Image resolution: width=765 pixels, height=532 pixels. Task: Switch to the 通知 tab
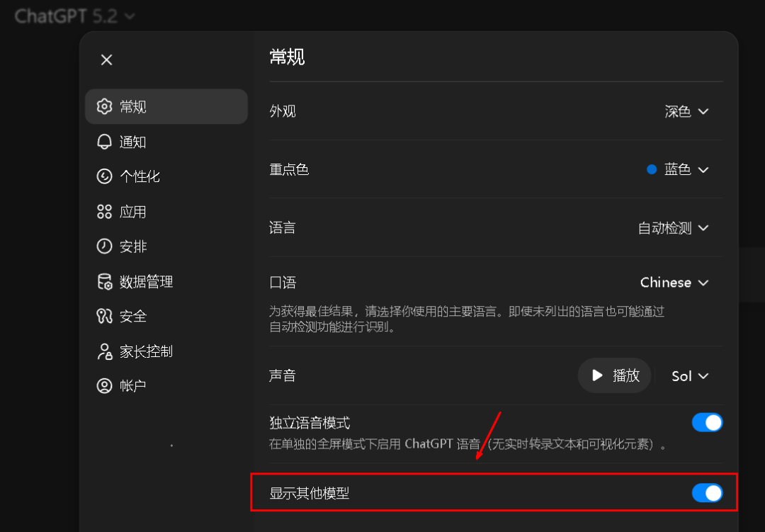166,142
